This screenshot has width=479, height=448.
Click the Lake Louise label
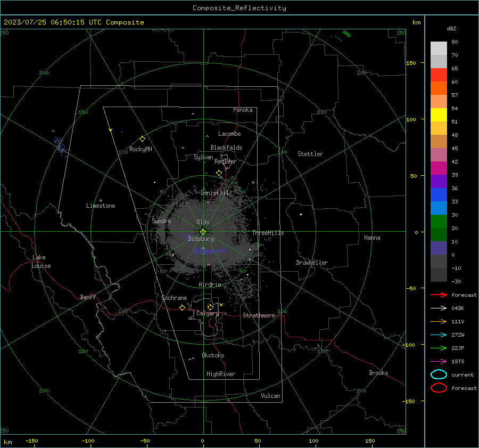point(41,262)
